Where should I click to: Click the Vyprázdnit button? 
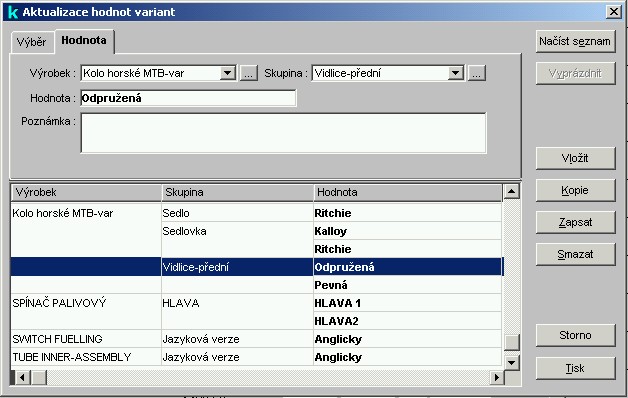point(575,73)
